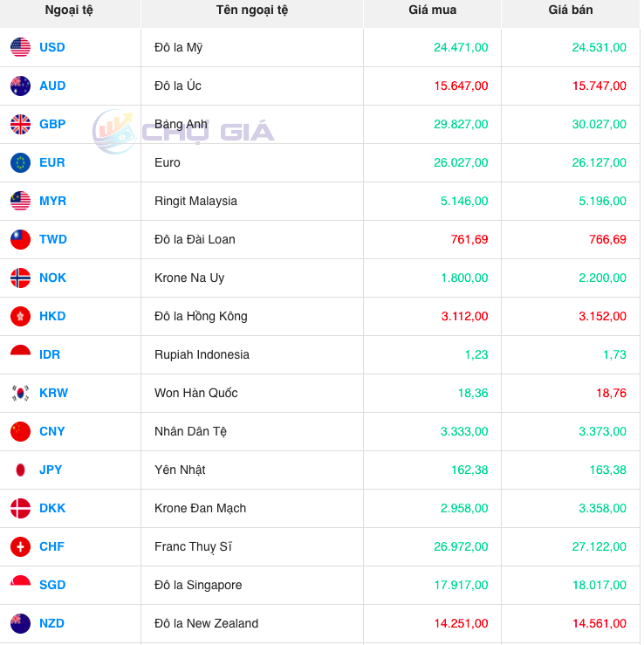Click the 'Giá mua' column header
Image resolution: width=644 pixels, height=645 pixels.
pos(432,10)
